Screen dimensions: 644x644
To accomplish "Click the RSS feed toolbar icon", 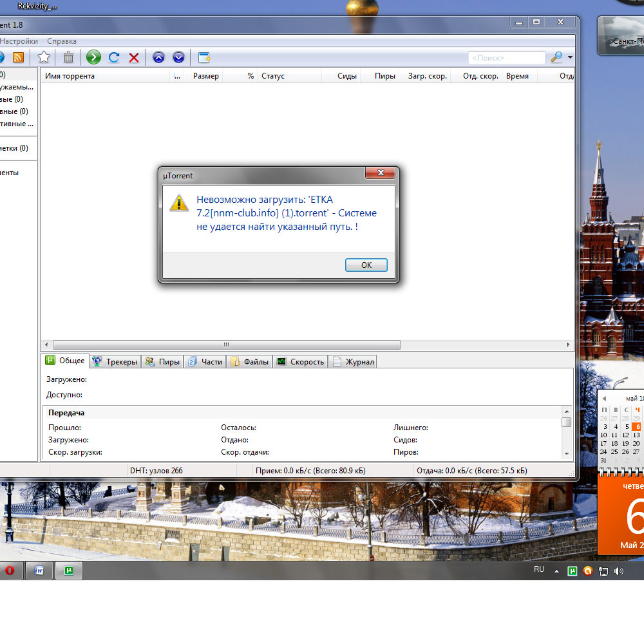I will point(18,57).
